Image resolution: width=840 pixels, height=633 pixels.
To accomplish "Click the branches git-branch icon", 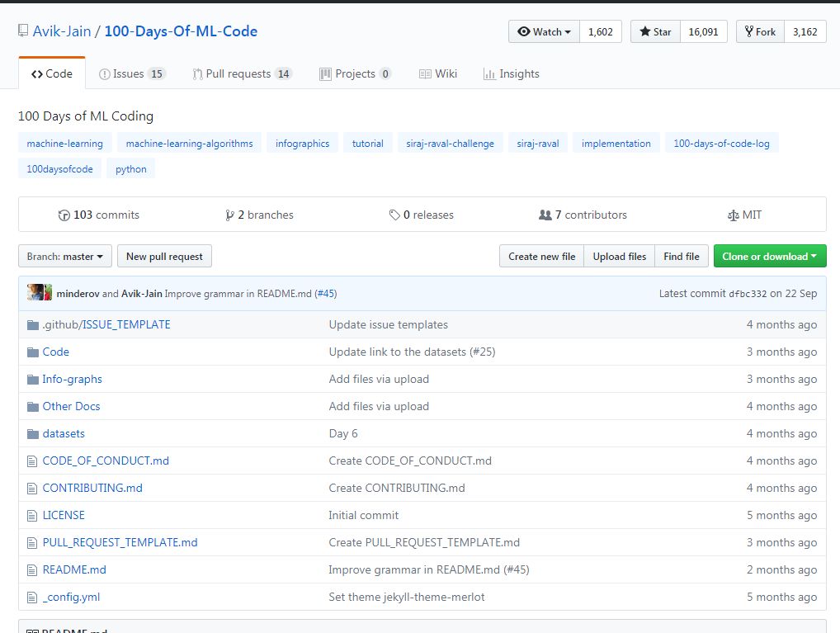I will (x=229, y=215).
